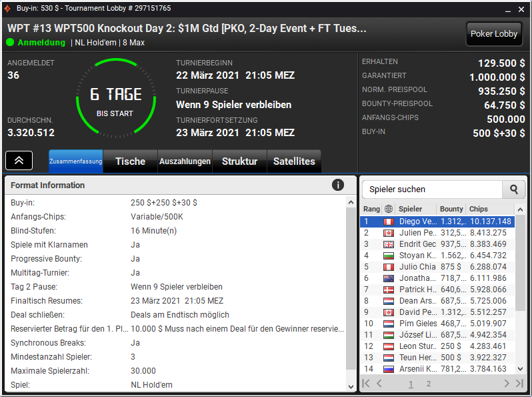Open the Tische tab
The height and width of the screenshot is (397, 532).
[130, 161]
